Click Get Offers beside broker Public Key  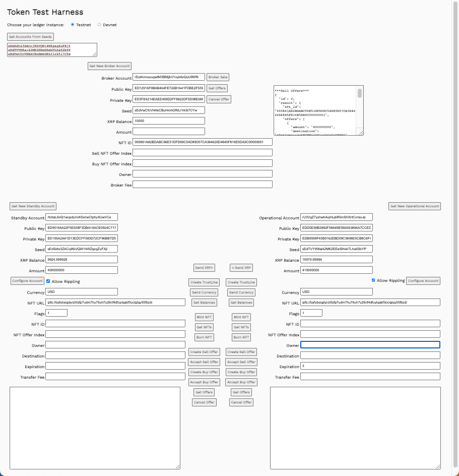217,88
